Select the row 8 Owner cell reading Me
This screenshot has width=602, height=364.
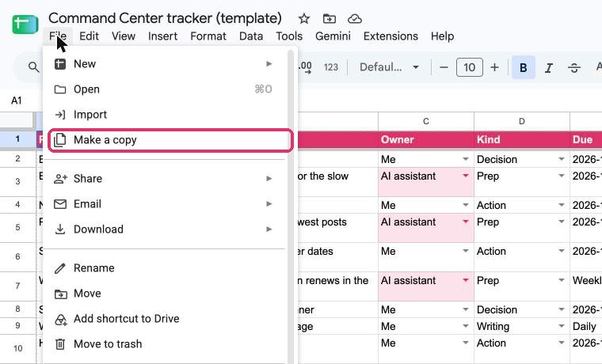pos(426,309)
